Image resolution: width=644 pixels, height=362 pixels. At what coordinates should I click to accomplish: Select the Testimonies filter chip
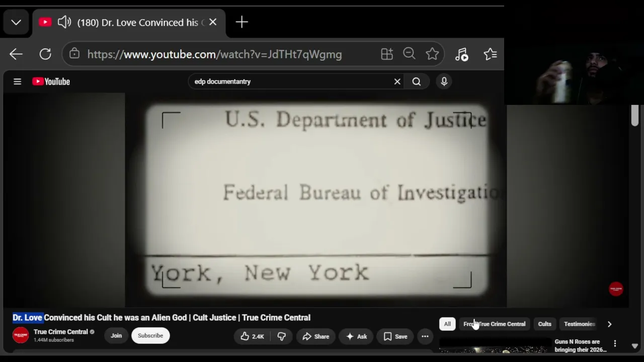[579, 324]
